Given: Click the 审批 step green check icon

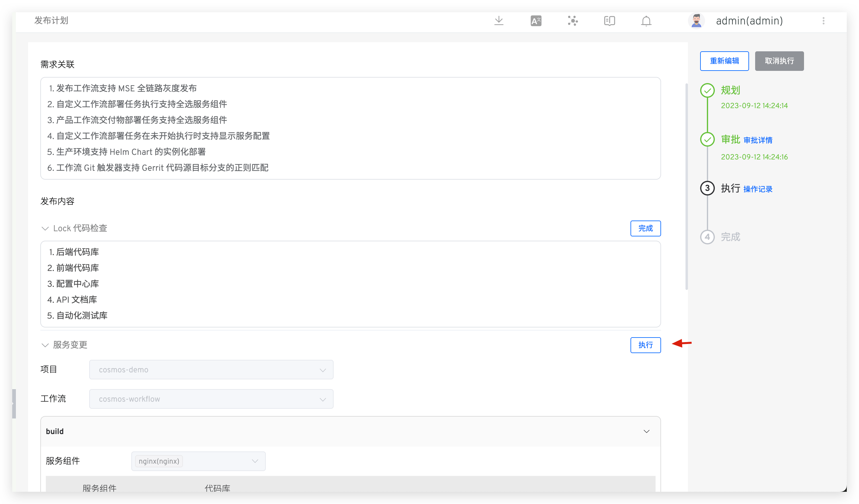Looking at the screenshot, I should pyautogui.click(x=707, y=139).
